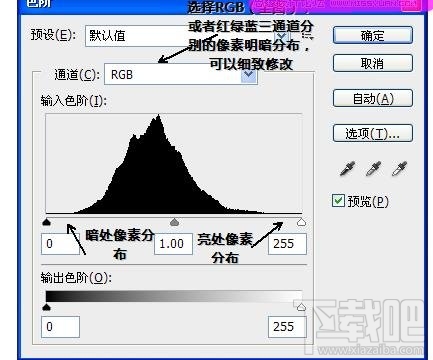This screenshot has height=360, width=433.
Task: Click the 自动(A) button
Action: [373, 99]
